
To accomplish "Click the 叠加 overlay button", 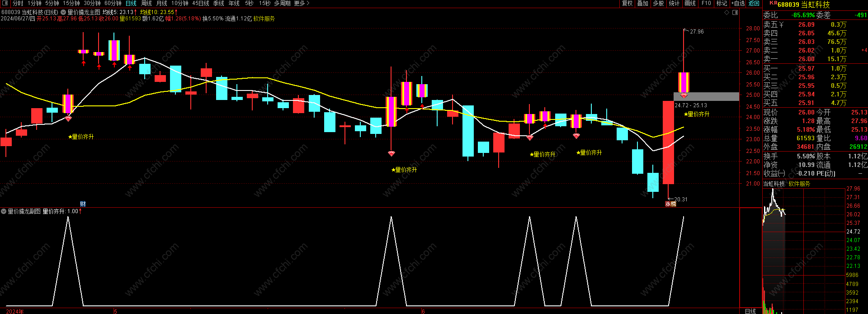I will (643, 3).
